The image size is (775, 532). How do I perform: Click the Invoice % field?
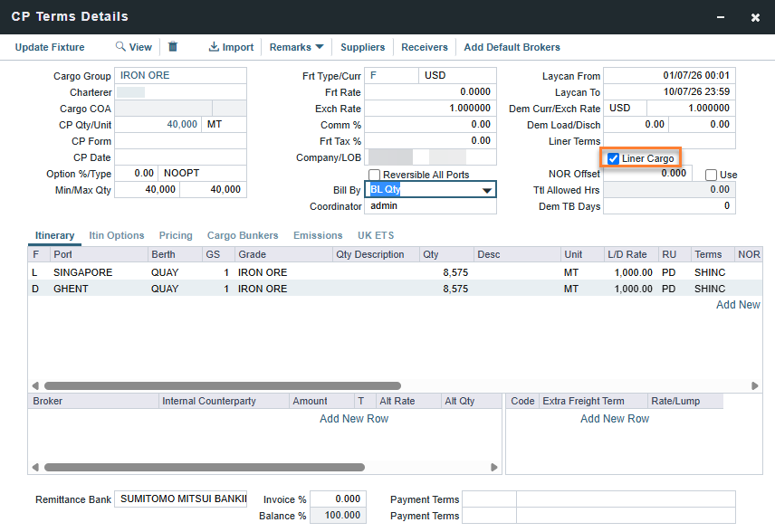[338, 499]
